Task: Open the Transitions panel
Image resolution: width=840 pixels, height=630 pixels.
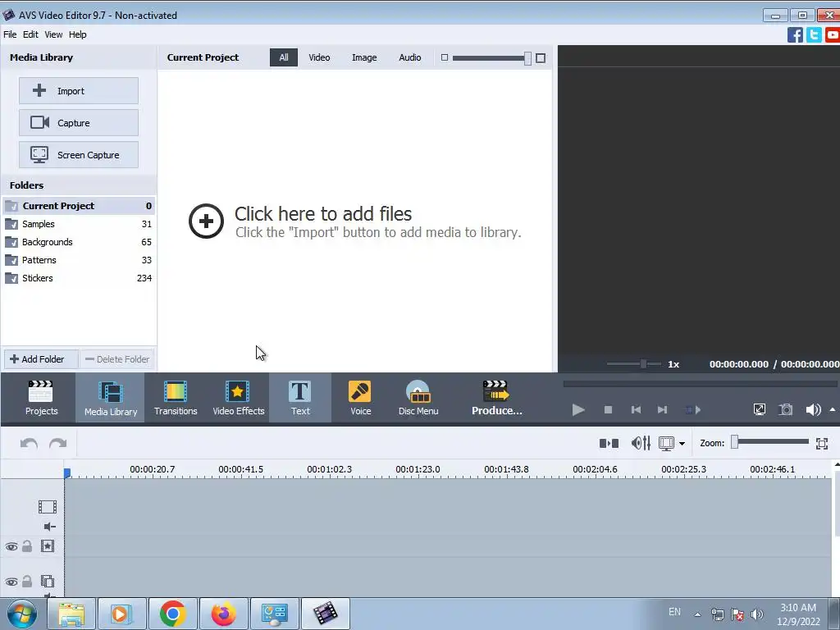Action: pos(176,398)
